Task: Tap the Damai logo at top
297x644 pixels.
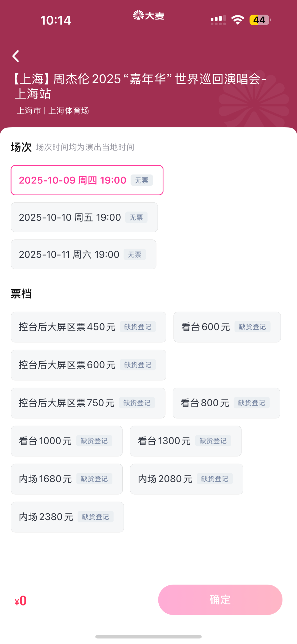Action: [x=148, y=15]
